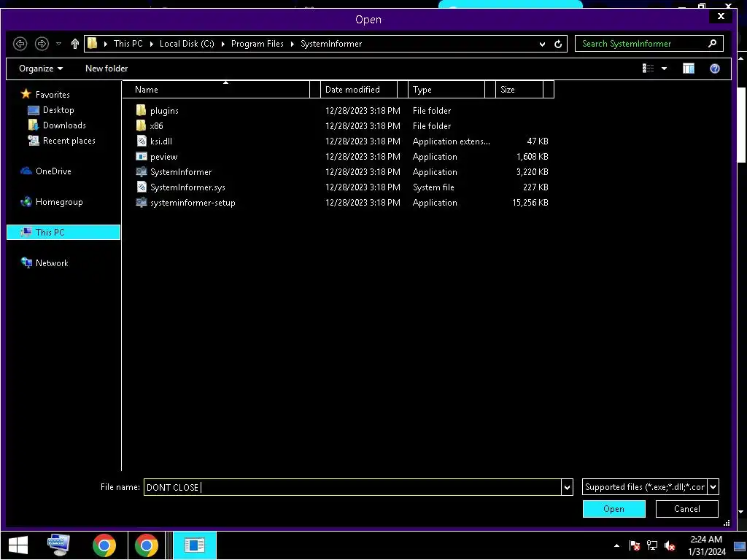Go back using the back arrow
The width and height of the screenshot is (747, 560).
point(20,44)
